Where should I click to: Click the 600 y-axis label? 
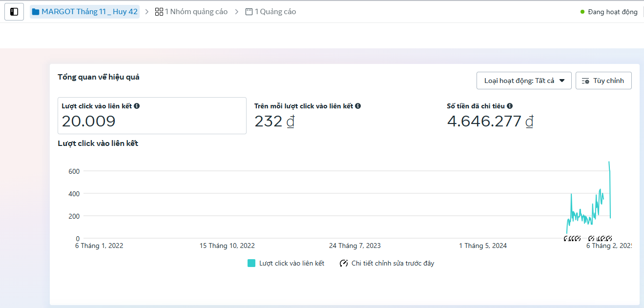[74, 171]
